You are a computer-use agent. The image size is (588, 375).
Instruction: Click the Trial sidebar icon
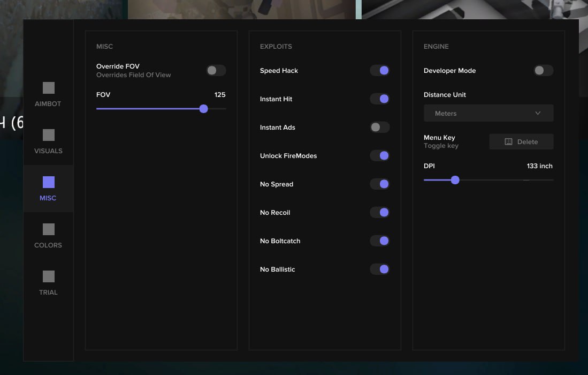click(49, 276)
